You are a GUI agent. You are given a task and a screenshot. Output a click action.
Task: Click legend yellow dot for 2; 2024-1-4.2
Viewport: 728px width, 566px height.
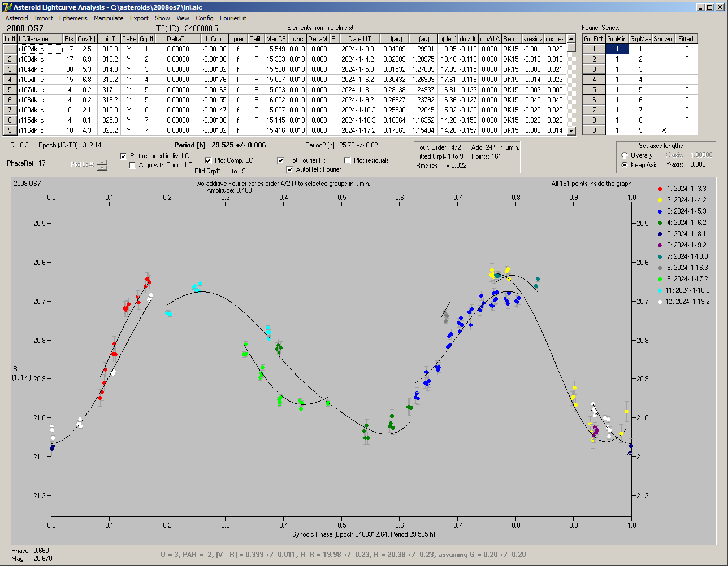coord(661,199)
